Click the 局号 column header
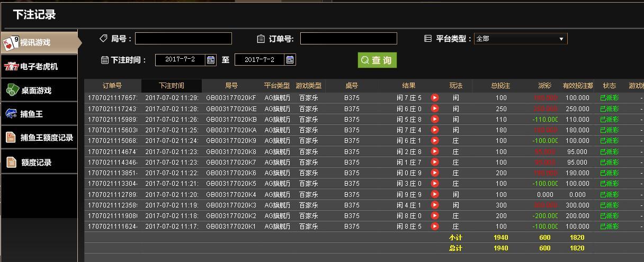Viewport: 644px width, 262px height. [231, 86]
